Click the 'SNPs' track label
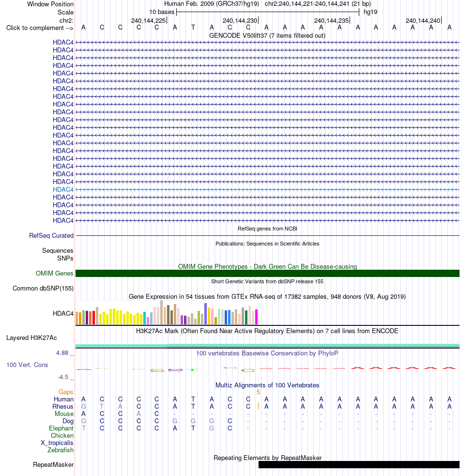 click(x=65, y=259)
